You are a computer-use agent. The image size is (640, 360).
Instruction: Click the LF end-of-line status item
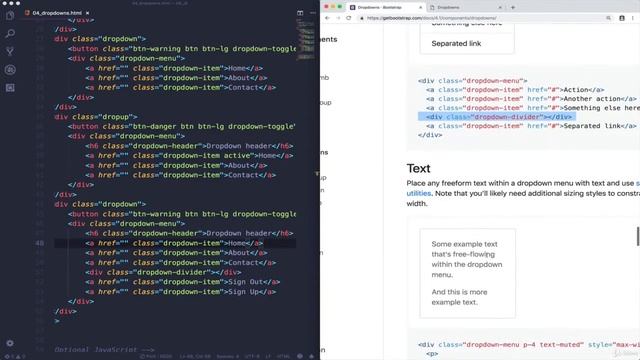(268, 356)
